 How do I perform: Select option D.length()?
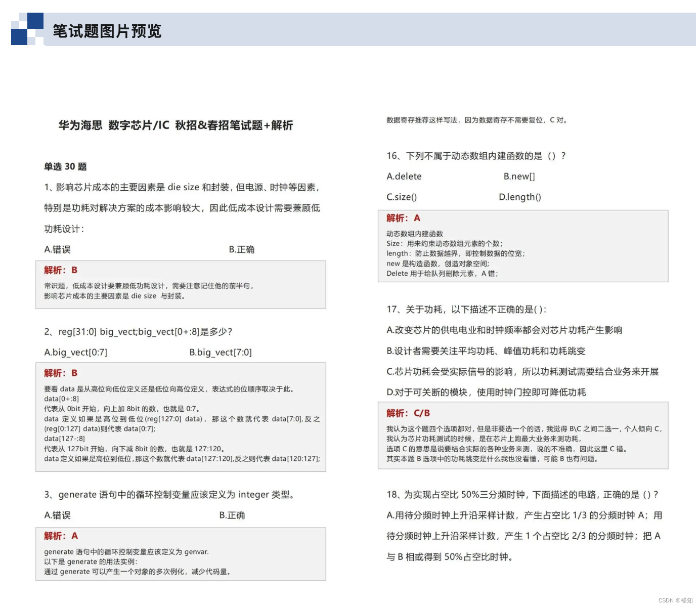pyautogui.click(x=520, y=197)
